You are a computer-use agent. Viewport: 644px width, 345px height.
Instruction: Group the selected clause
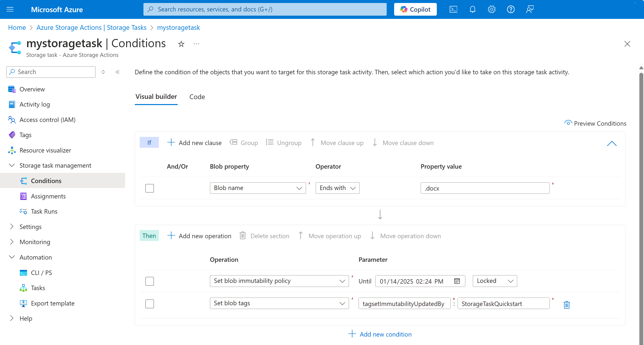(244, 143)
